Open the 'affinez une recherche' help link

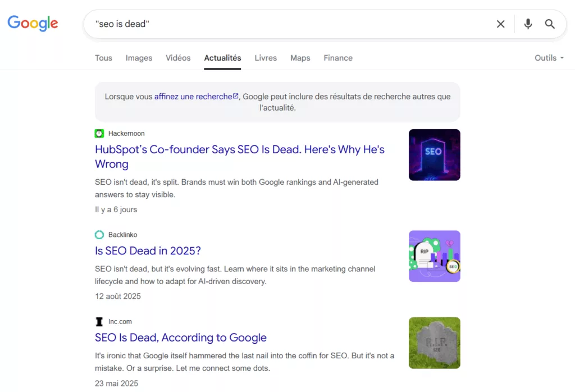[x=193, y=96]
